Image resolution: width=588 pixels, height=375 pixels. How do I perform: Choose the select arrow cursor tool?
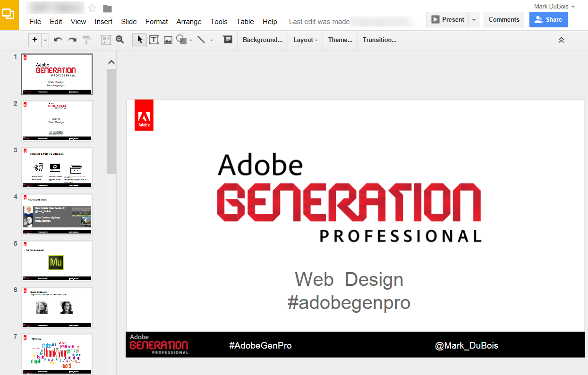click(x=140, y=40)
